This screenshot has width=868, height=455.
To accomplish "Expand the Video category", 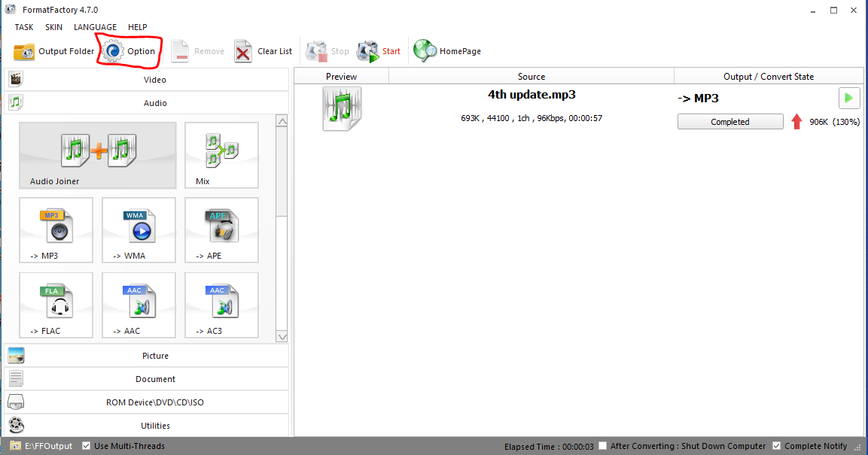I will pos(147,80).
